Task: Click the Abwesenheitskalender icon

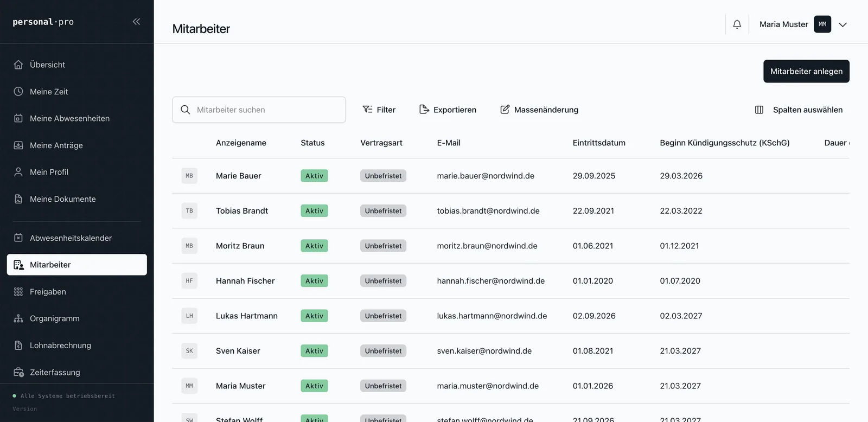Action: 18,238
